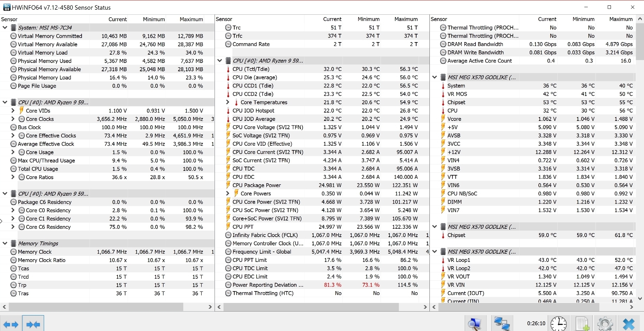Select the Thermal Throttling (HTC) row
Image resolution: width=644 pixels, height=331 pixels.
[x=322, y=293]
